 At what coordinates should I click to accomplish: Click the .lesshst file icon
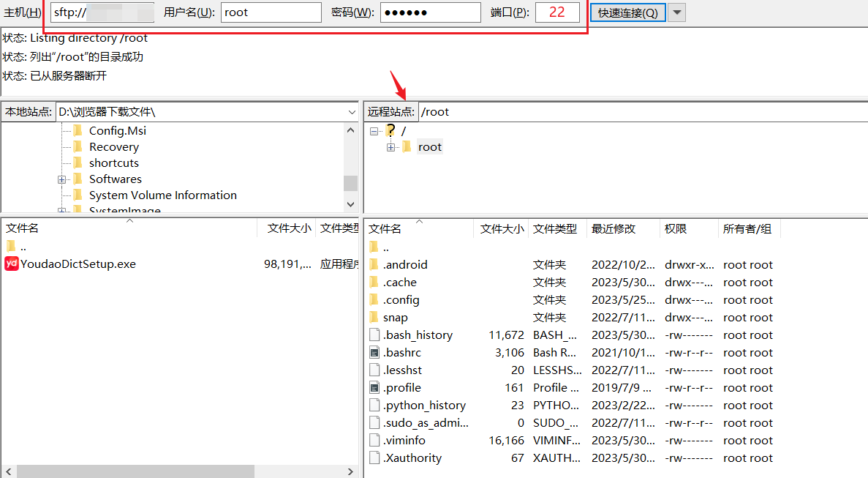374,370
